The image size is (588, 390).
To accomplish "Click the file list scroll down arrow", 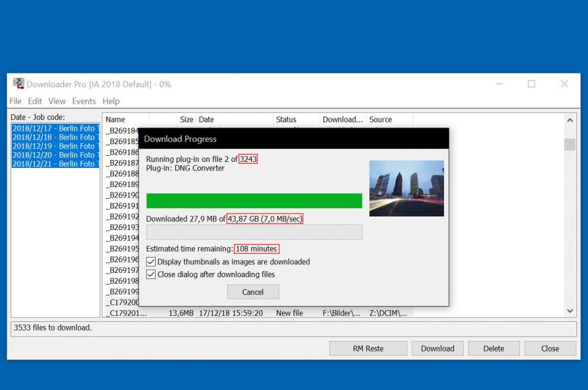I will point(570,311).
